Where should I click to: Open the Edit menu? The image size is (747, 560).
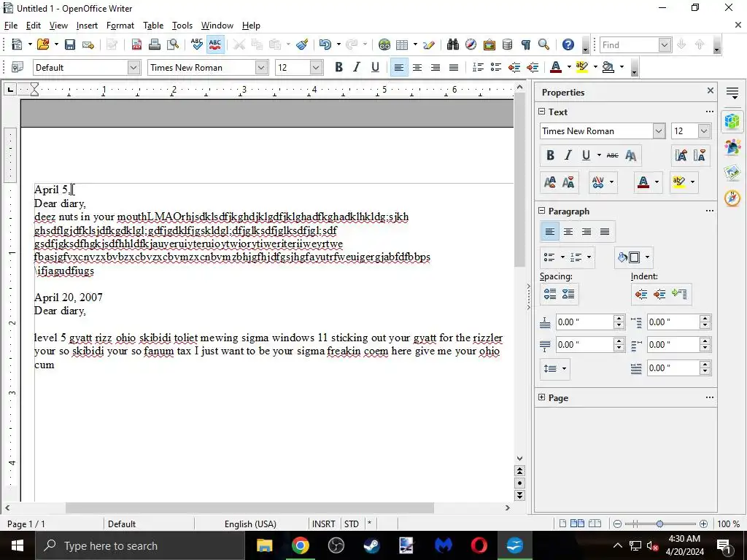coord(34,26)
